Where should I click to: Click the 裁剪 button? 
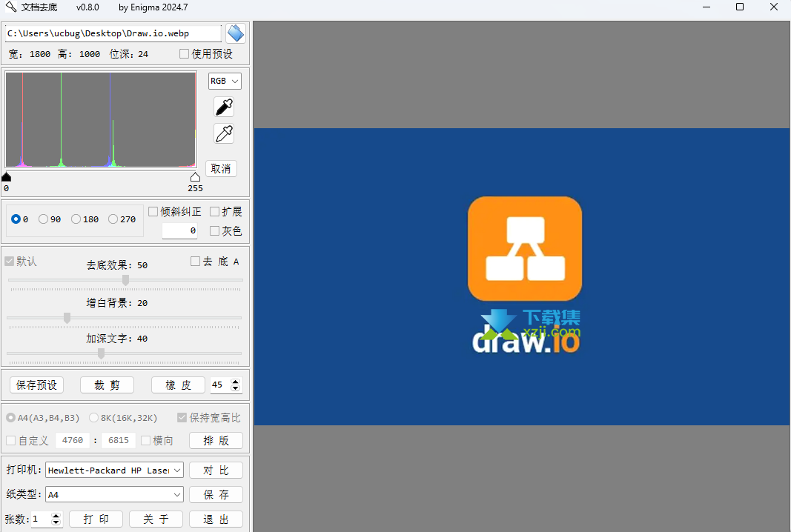(x=107, y=385)
